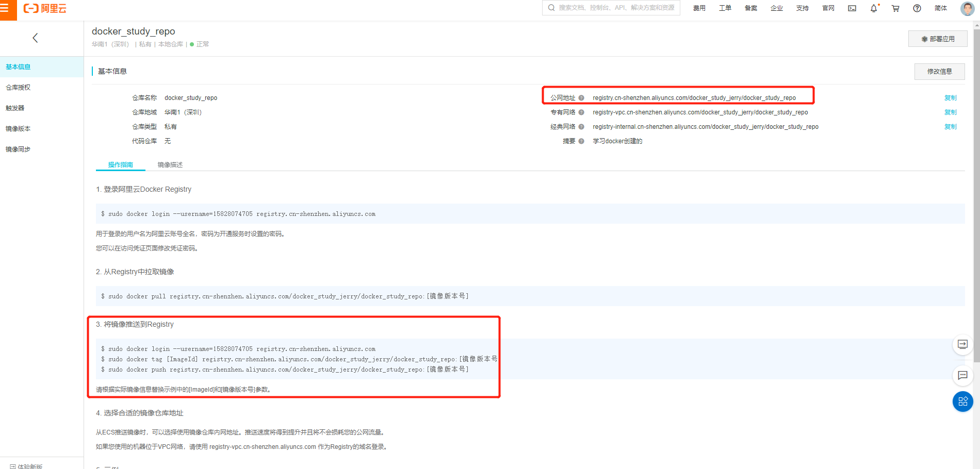Image resolution: width=980 pixels, height=469 pixels.
Task: Select 镜像版本 in the sidebar
Action: click(42, 129)
